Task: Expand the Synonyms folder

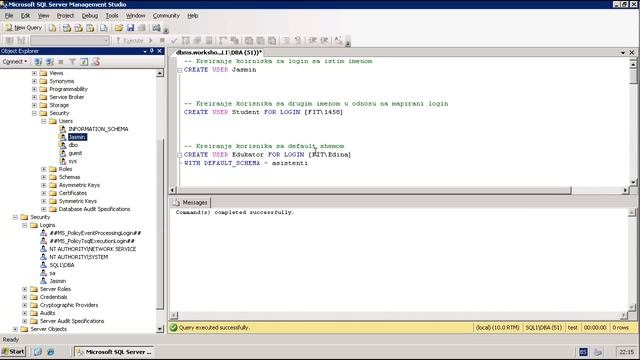Action: pyautogui.click(x=34, y=81)
